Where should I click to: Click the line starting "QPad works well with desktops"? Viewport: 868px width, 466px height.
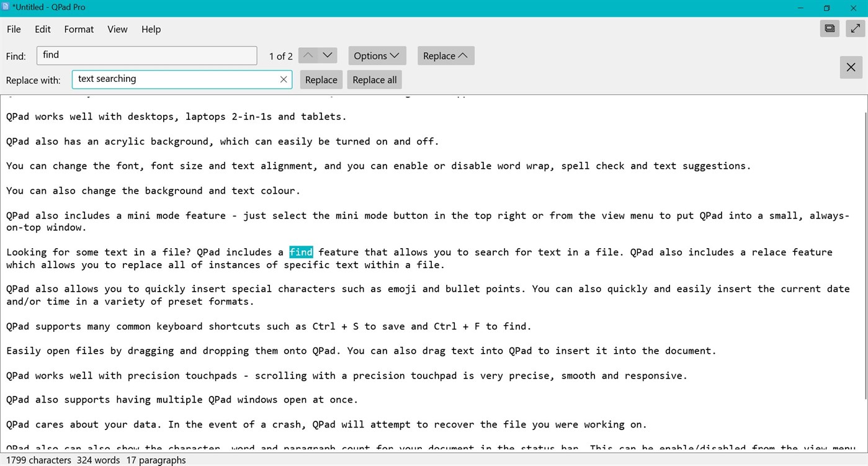176,117
